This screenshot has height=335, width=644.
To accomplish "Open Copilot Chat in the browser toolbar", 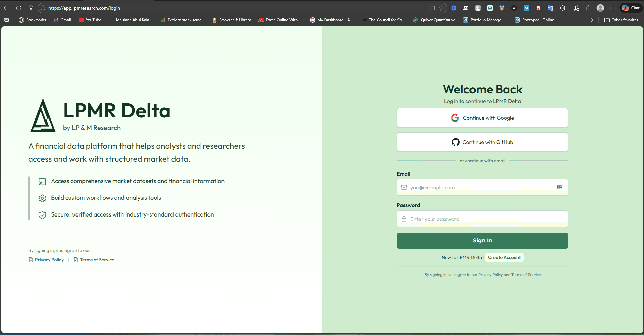I will 631,8.
